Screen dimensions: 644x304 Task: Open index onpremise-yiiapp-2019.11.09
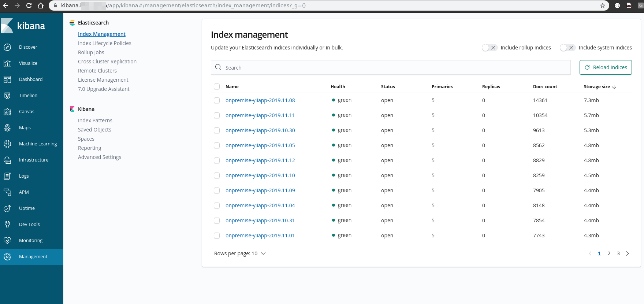[x=260, y=190]
